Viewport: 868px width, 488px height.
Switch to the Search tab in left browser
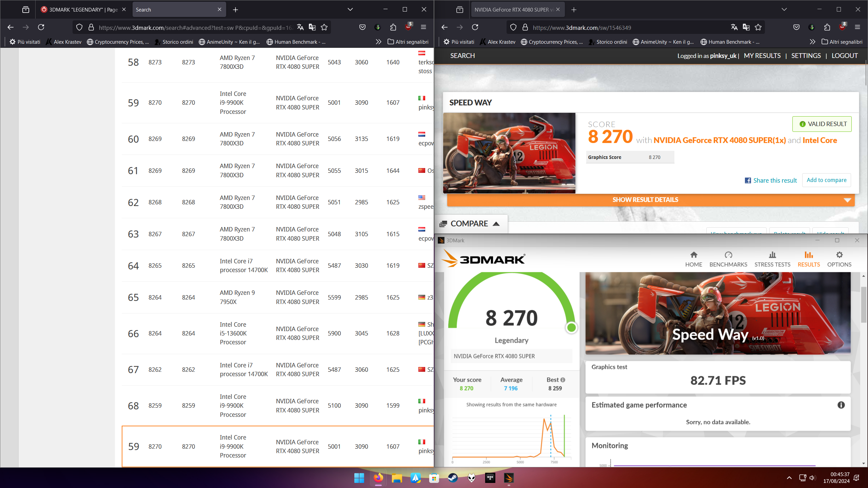point(179,9)
